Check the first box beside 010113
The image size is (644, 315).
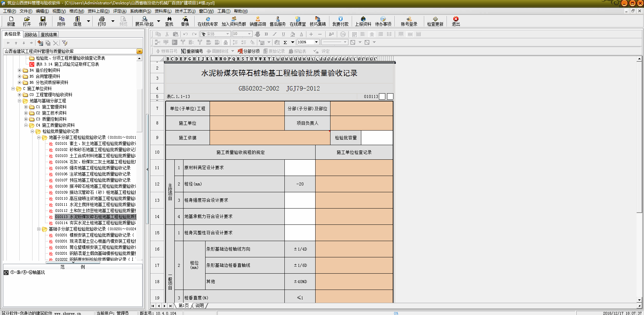(x=382, y=97)
